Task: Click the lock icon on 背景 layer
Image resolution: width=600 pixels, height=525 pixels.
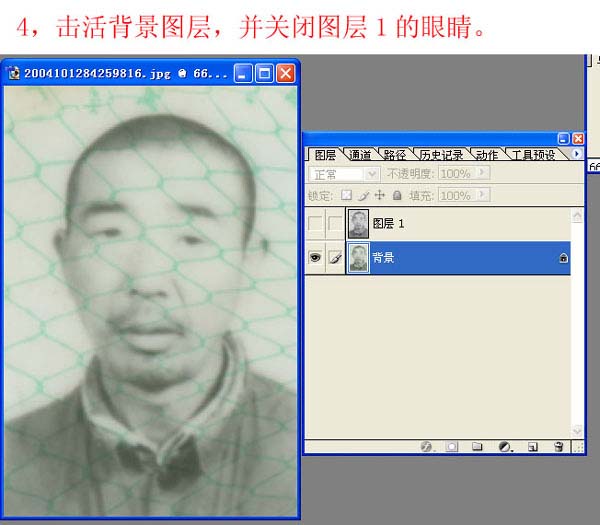Action: (563, 258)
